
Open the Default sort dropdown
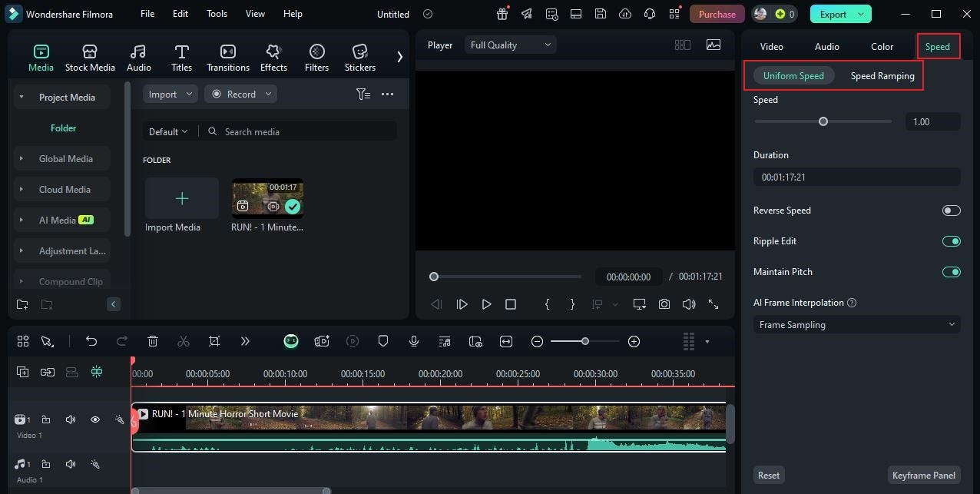pyautogui.click(x=167, y=131)
